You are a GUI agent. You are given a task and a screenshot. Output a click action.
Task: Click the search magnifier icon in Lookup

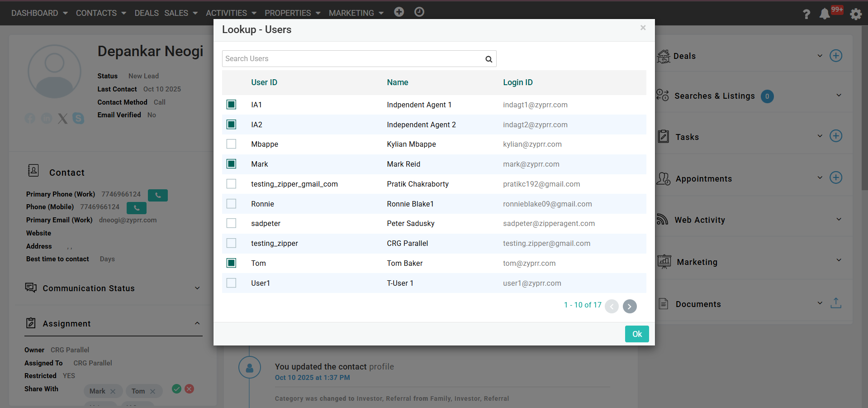pos(489,59)
